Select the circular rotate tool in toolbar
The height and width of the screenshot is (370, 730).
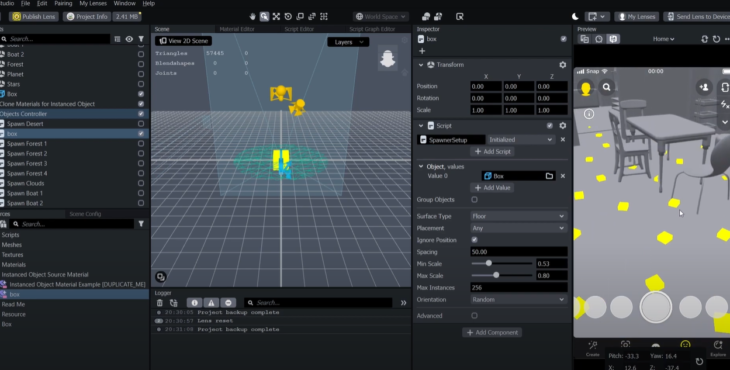[288, 16]
